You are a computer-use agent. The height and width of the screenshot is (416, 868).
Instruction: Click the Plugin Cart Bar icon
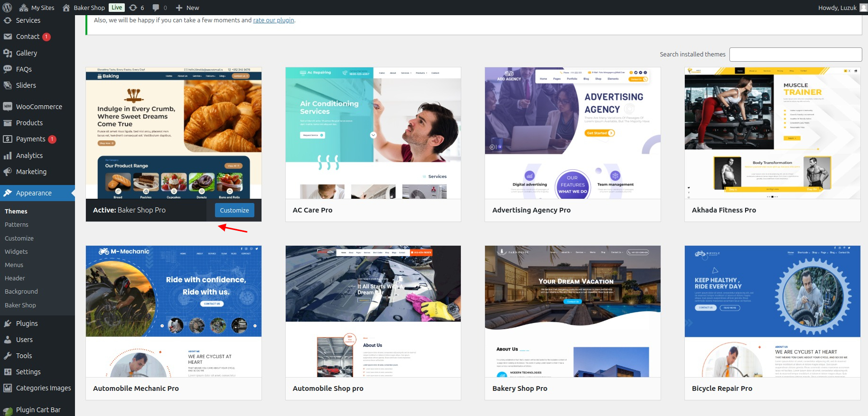[8, 411]
